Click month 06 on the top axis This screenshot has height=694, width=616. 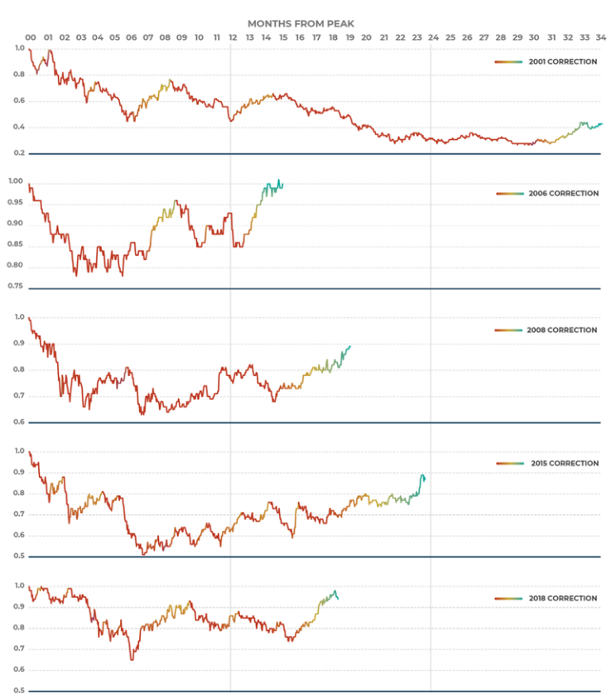[132, 38]
